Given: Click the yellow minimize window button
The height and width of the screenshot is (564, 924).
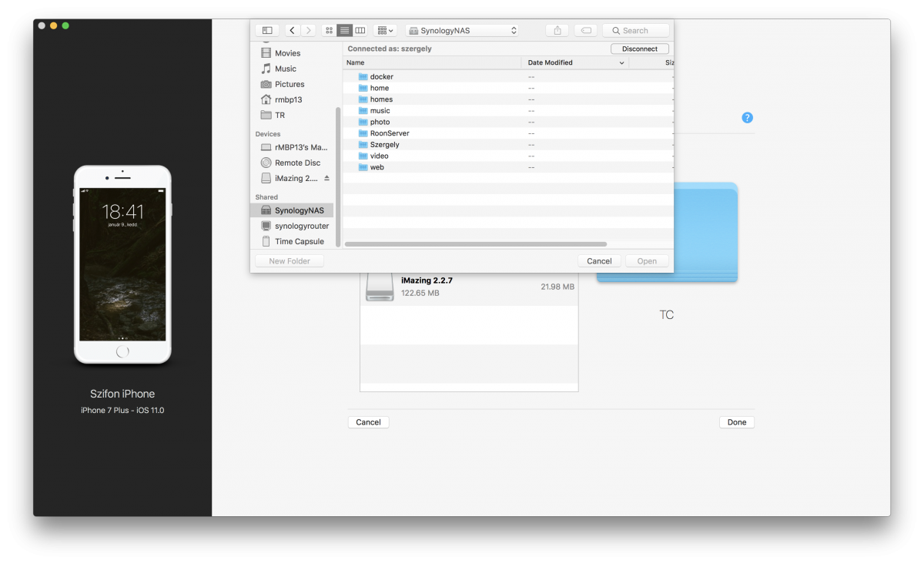Looking at the screenshot, I should click(53, 25).
